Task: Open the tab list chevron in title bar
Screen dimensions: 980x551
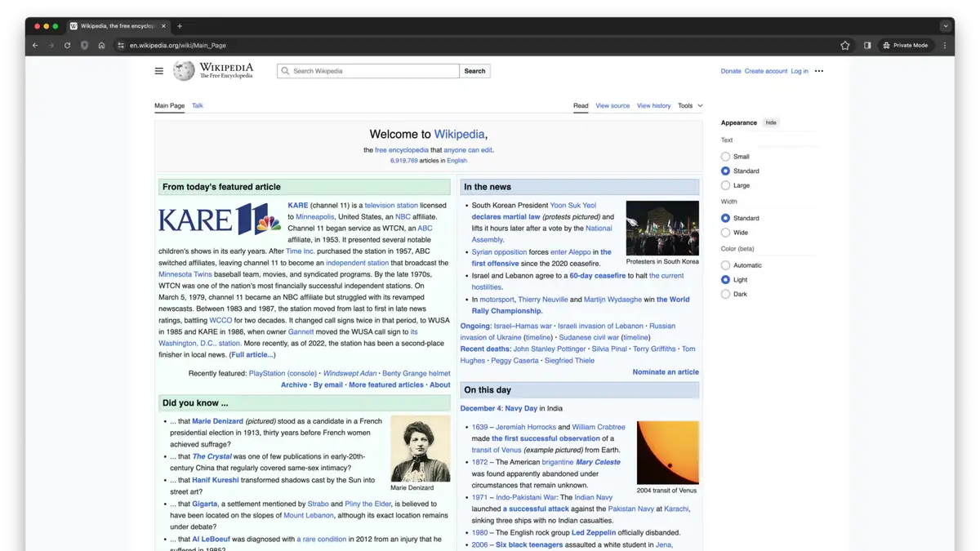Action: pyautogui.click(x=945, y=26)
